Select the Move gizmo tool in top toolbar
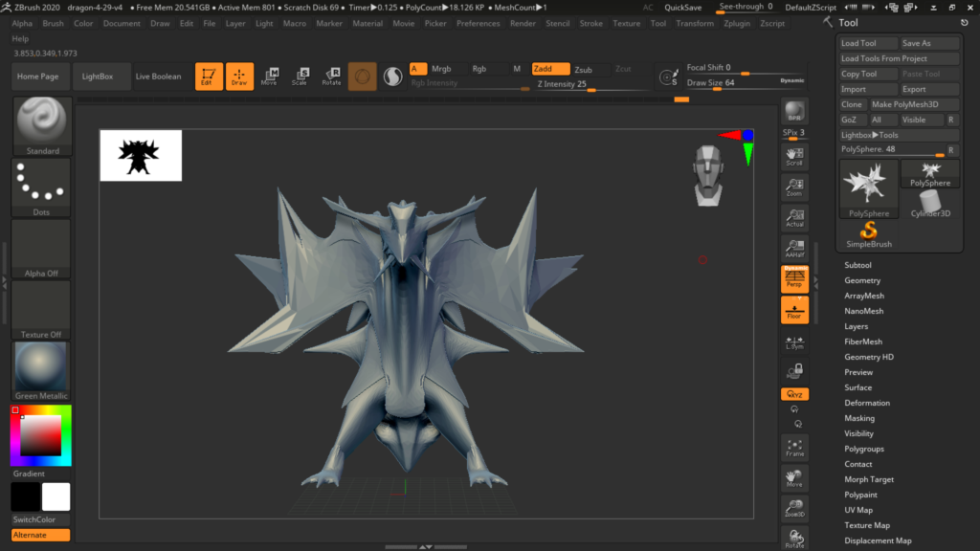 coord(269,77)
